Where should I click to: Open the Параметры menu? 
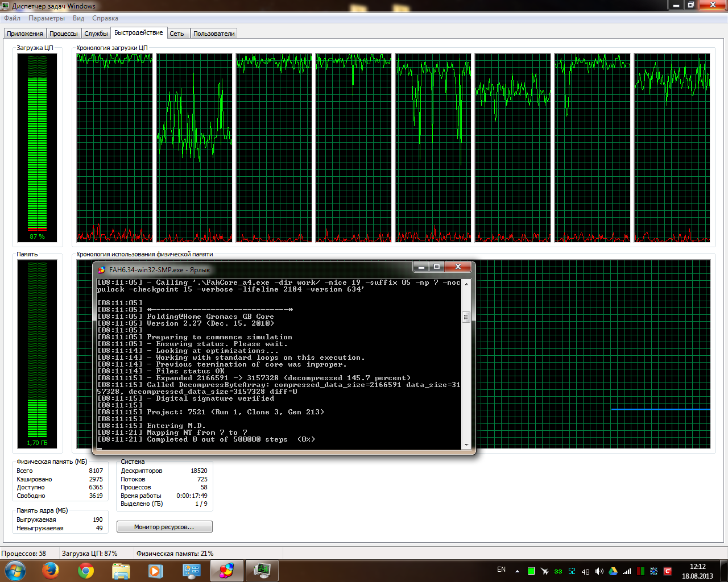click(x=47, y=18)
